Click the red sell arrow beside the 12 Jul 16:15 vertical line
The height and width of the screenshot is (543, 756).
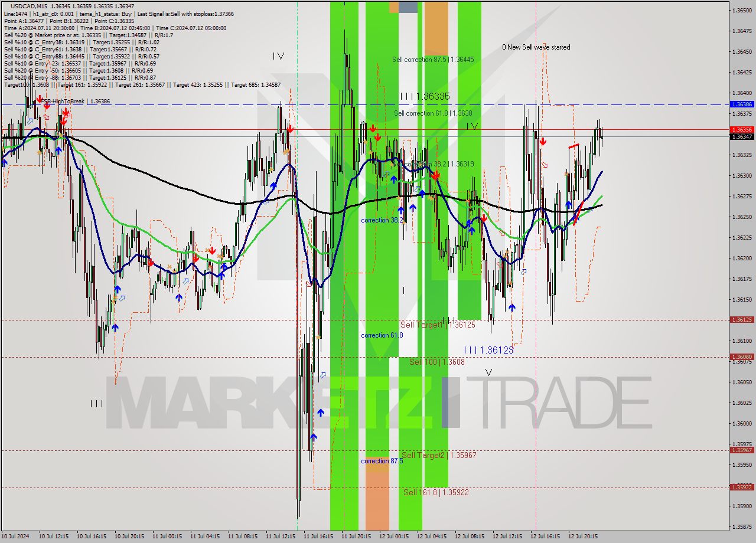tap(543, 142)
